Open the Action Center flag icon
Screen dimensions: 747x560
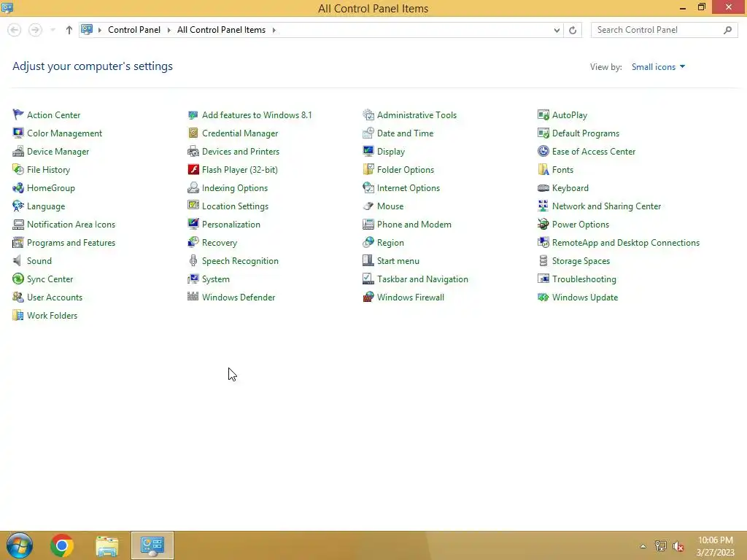coord(18,114)
